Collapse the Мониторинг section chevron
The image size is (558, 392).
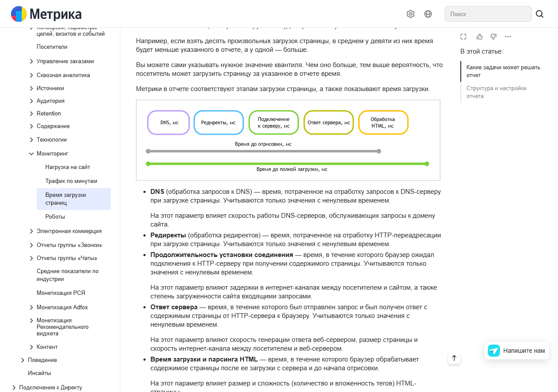(x=31, y=154)
